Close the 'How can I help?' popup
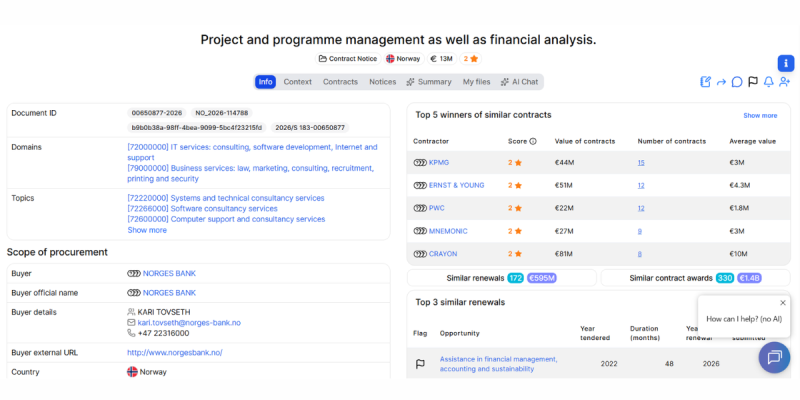Screen dimensions: 800x400 pyautogui.click(x=783, y=303)
